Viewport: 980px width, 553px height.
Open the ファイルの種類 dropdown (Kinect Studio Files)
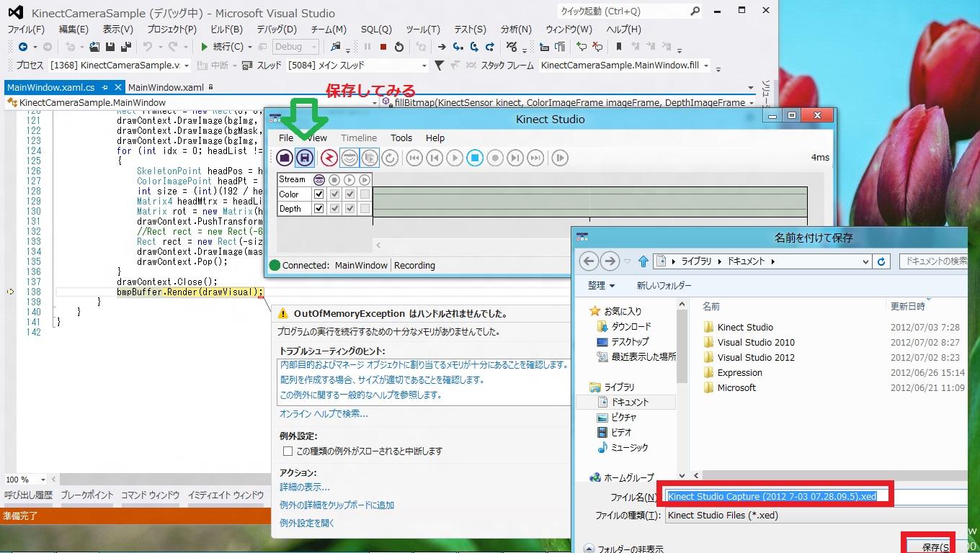click(816, 516)
